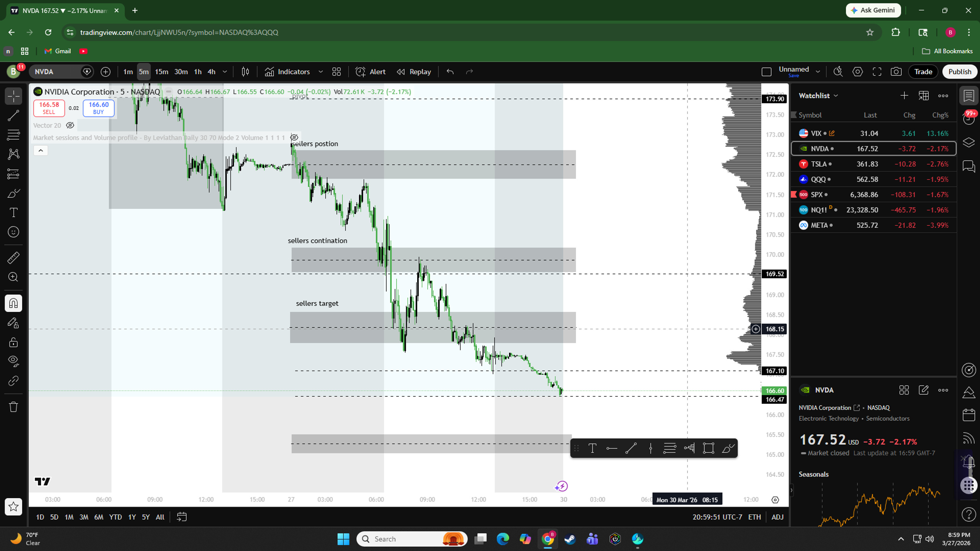Switch to 1m timeframe

tap(128, 72)
